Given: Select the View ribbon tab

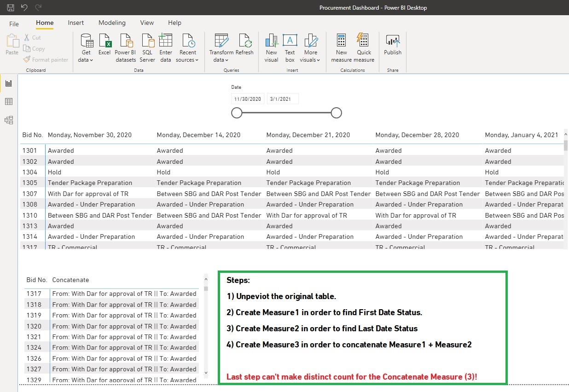Looking at the screenshot, I should (x=147, y=23).
